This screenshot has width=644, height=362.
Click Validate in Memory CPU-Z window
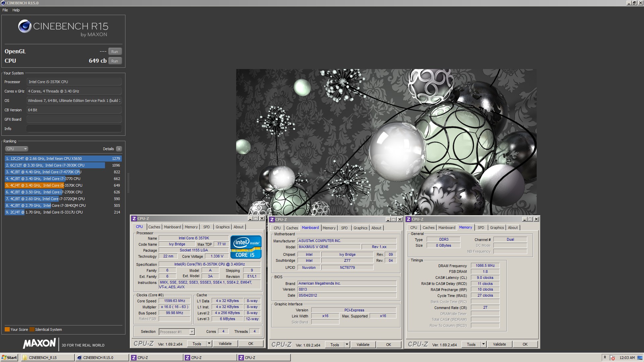click(x=499, y=344)
